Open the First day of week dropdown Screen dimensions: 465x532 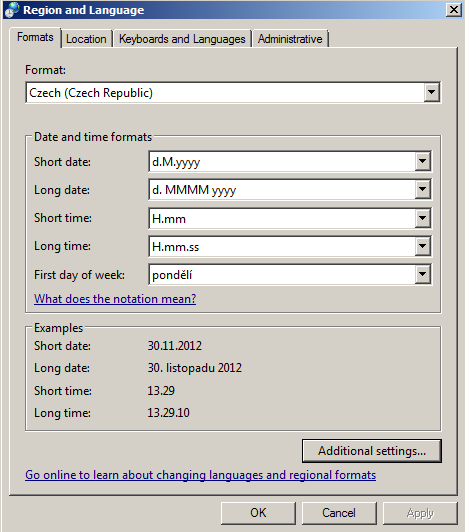point(423,274)
